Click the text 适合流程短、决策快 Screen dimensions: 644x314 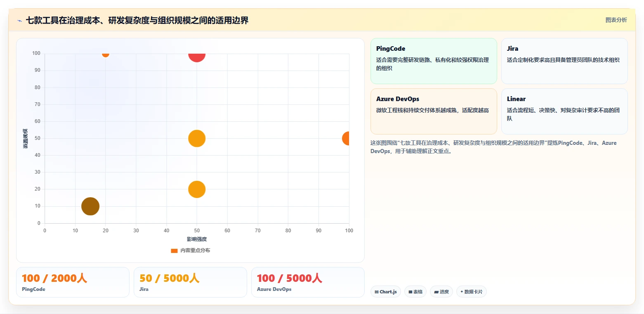[x=563, y=114]
